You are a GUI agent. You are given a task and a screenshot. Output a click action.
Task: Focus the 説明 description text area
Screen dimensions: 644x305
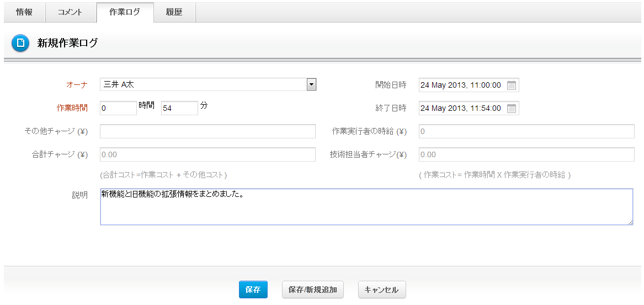coord(366,207)
